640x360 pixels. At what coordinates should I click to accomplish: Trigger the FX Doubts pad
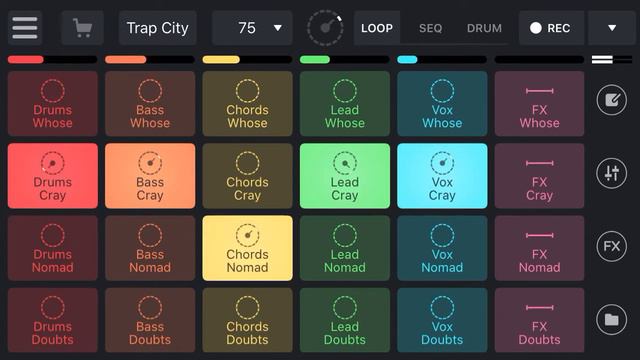[x=540, y=320]
